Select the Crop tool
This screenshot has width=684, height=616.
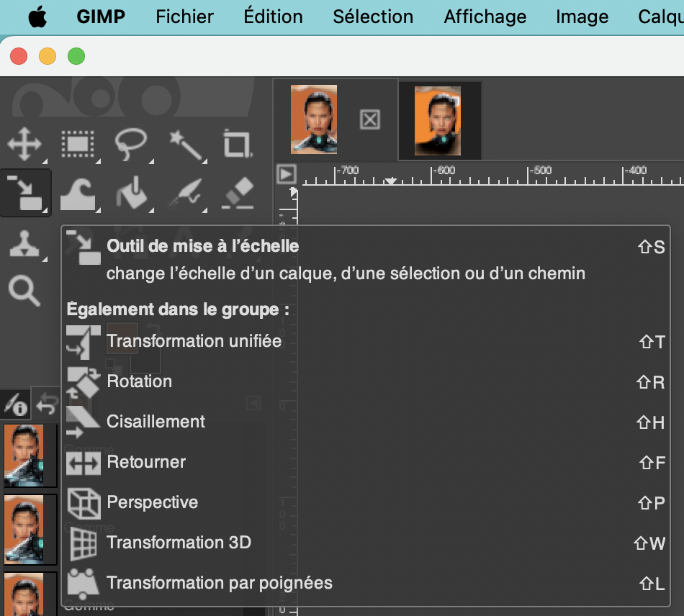[235, 145]
